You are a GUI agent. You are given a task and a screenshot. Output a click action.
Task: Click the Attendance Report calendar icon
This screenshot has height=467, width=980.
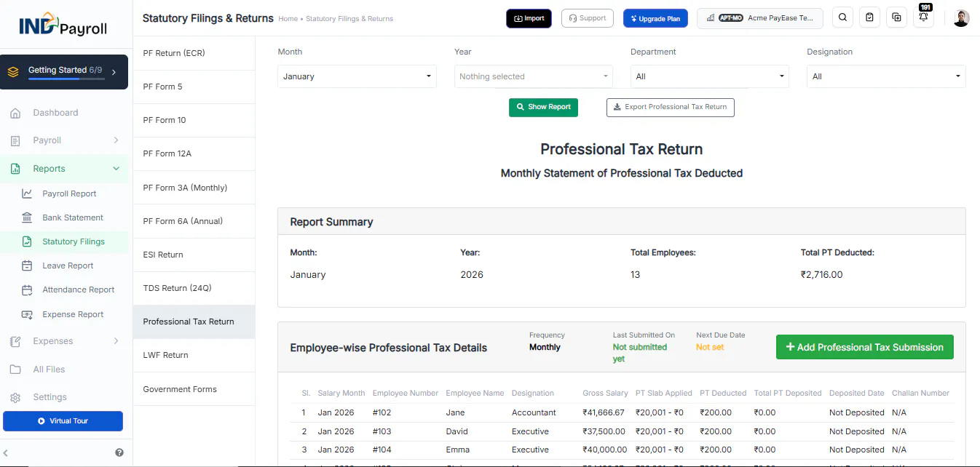[x=27, y=290]
